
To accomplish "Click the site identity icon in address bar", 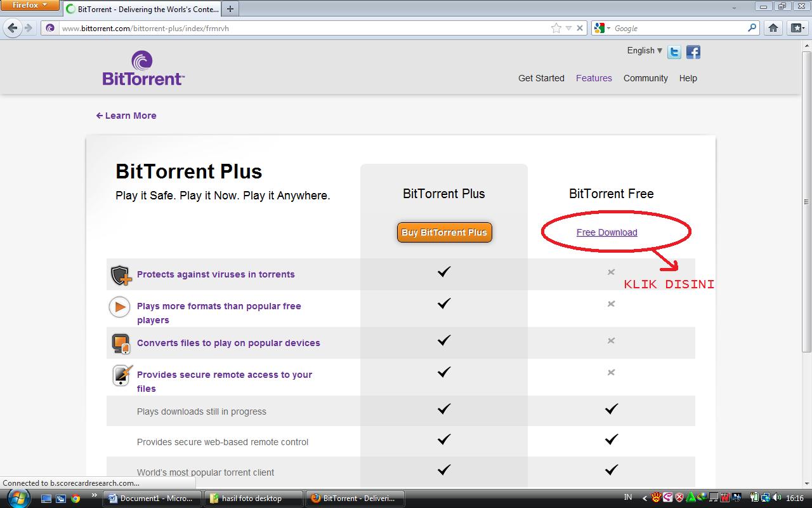I will [x=51, y=28].
